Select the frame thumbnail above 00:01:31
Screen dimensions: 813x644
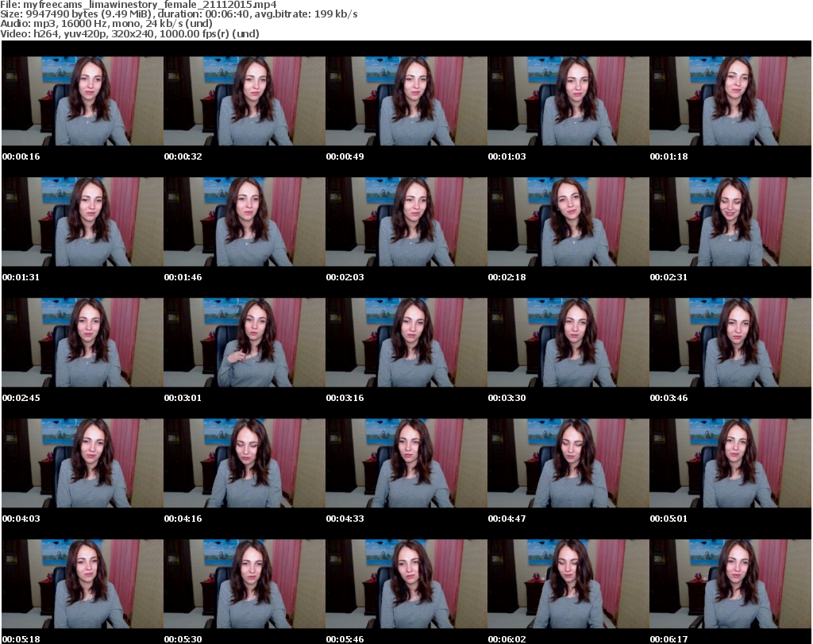(83, 222)
